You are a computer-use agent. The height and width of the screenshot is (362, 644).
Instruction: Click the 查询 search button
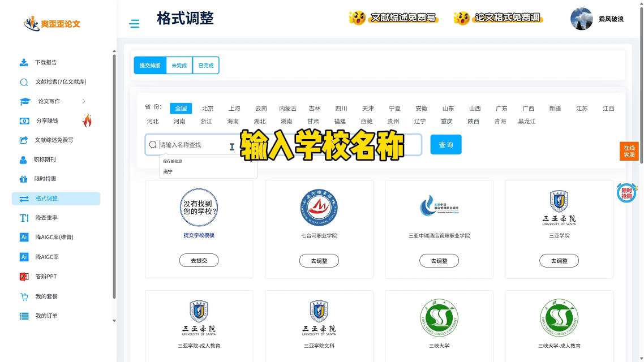coord(445,145)
